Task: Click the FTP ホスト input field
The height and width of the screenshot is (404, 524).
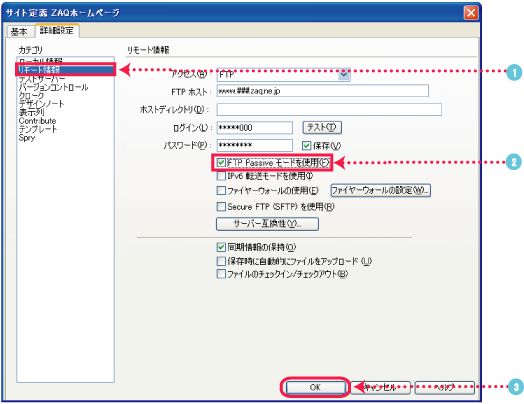Action: 322,91
